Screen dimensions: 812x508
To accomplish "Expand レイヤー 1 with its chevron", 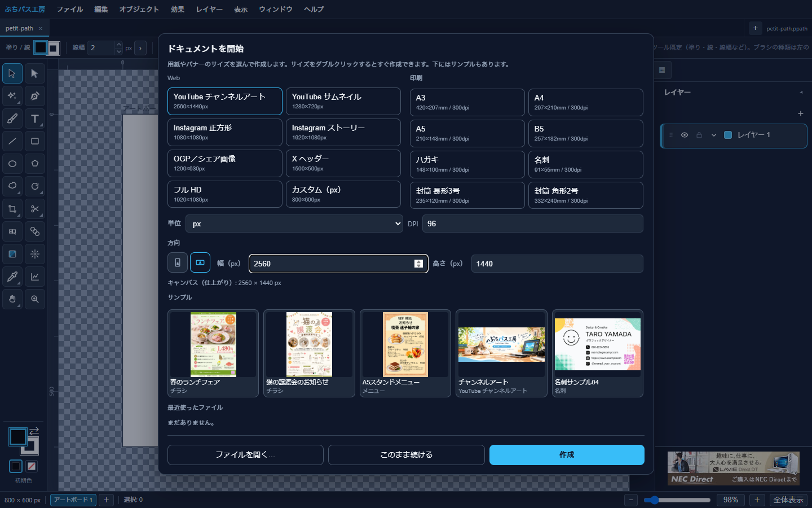I will click(x=714, y=135).
